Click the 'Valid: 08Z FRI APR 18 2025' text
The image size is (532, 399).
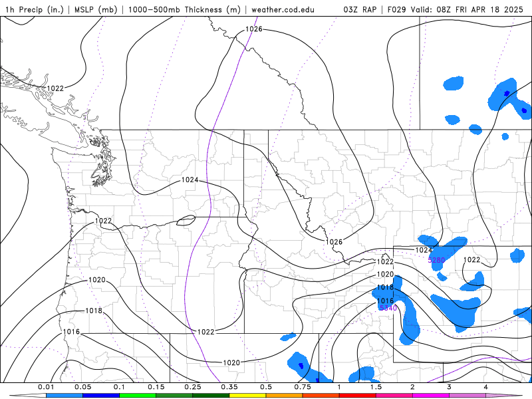pyautogui.click(x=467, y=9)
